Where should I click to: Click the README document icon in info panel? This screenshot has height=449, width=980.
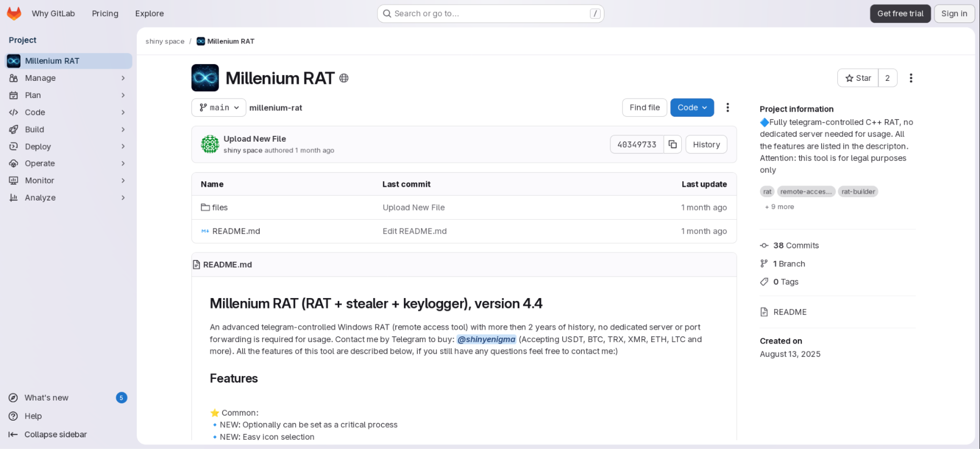(764, 312)
